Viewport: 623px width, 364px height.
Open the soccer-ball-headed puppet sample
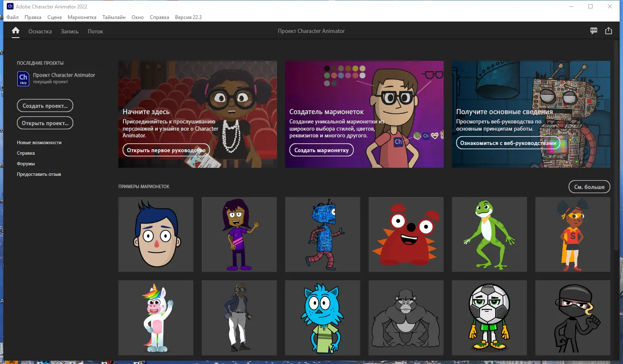coord(489,317)
